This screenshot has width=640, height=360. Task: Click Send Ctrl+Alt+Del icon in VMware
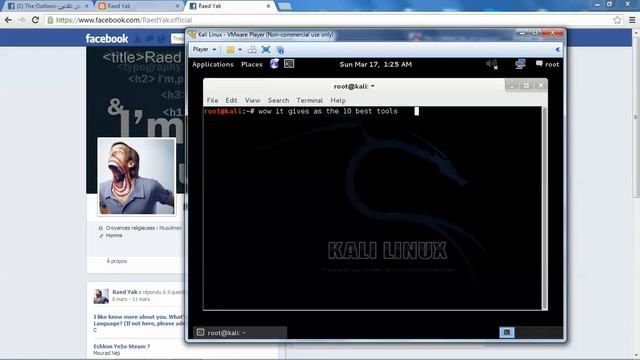252,50
